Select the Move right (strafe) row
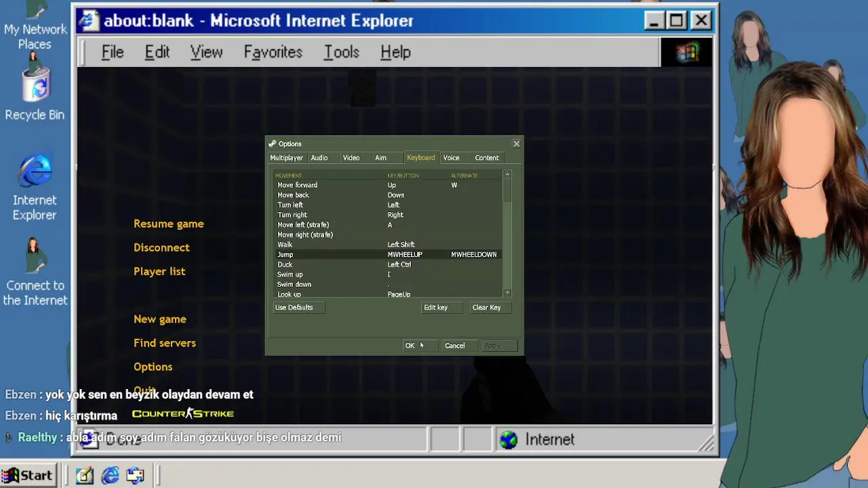868x488 pixels. click(x=388, y=235)
